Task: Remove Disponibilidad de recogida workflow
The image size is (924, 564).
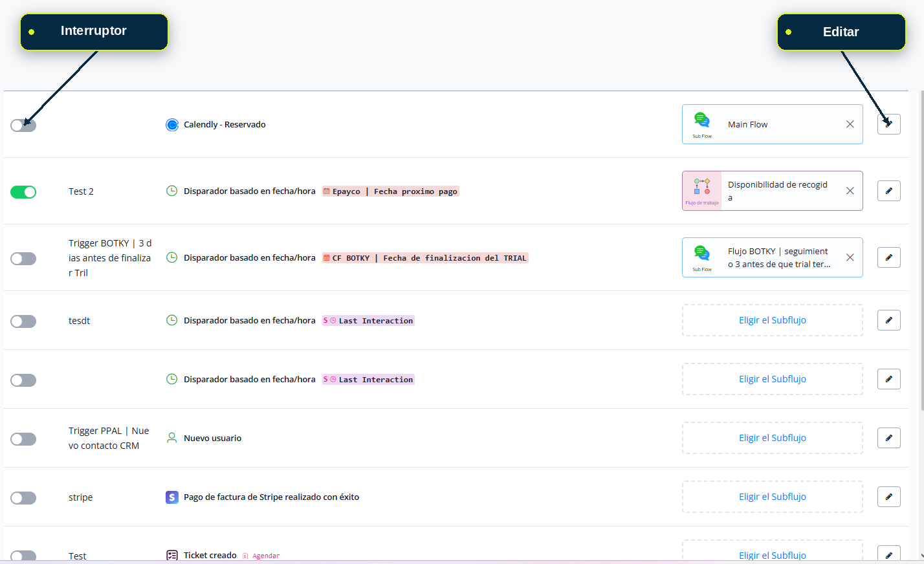Action: (850, 191)
